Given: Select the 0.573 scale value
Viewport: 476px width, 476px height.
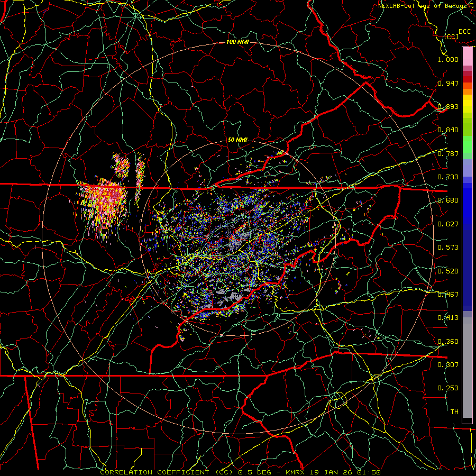Looking at the screenshot, I should click(x=448, y=248).
